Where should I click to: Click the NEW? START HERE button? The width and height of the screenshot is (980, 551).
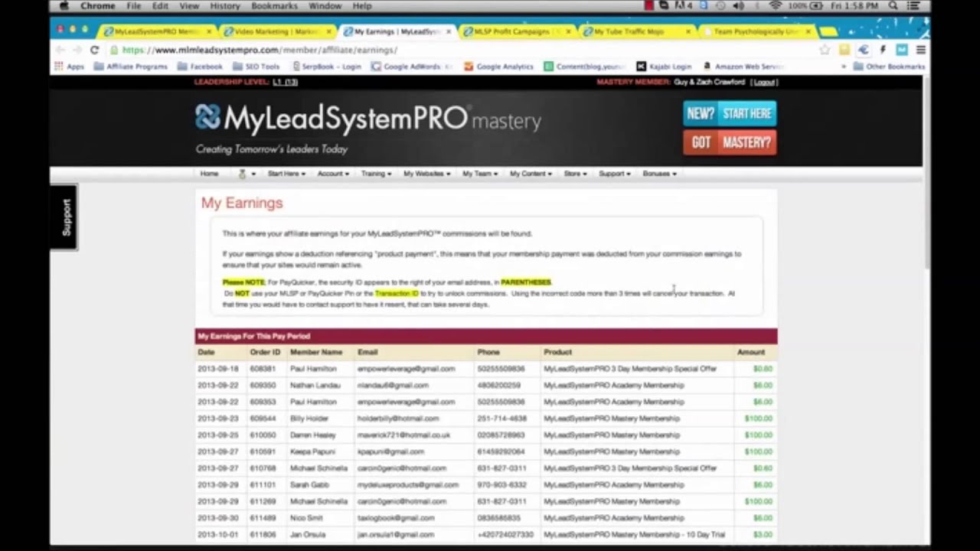click(x=730, y=113)
